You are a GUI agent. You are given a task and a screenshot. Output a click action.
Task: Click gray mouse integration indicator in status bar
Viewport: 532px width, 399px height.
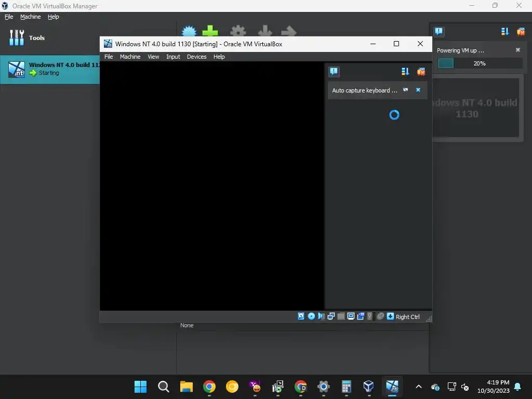(380, 316)
